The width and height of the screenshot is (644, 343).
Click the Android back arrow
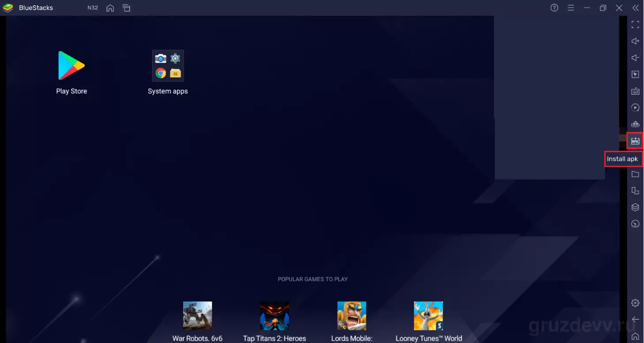tap(635, 319)
